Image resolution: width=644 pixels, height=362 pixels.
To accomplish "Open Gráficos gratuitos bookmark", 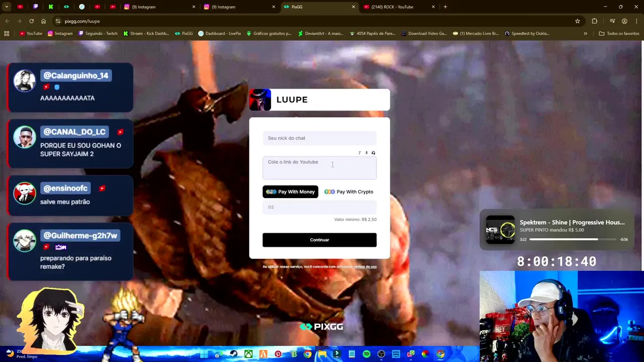I will 269,34.
